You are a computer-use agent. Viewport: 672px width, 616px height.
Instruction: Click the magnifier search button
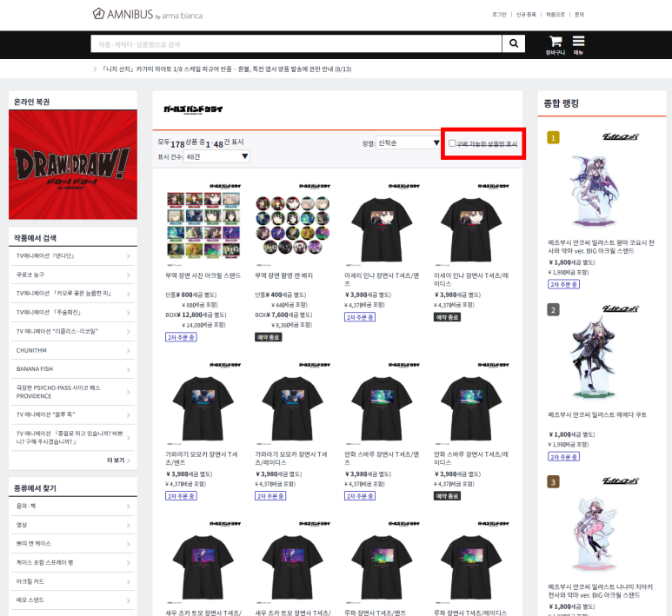514,43
